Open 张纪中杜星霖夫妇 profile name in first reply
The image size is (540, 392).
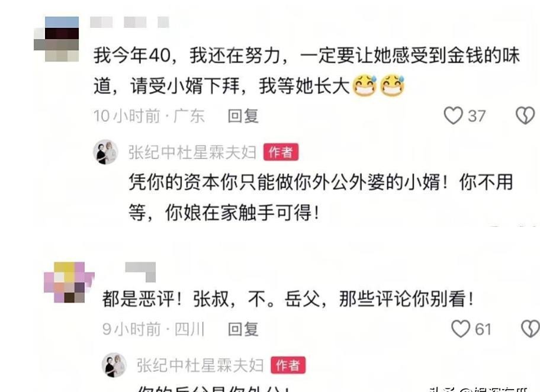[192, 152]
